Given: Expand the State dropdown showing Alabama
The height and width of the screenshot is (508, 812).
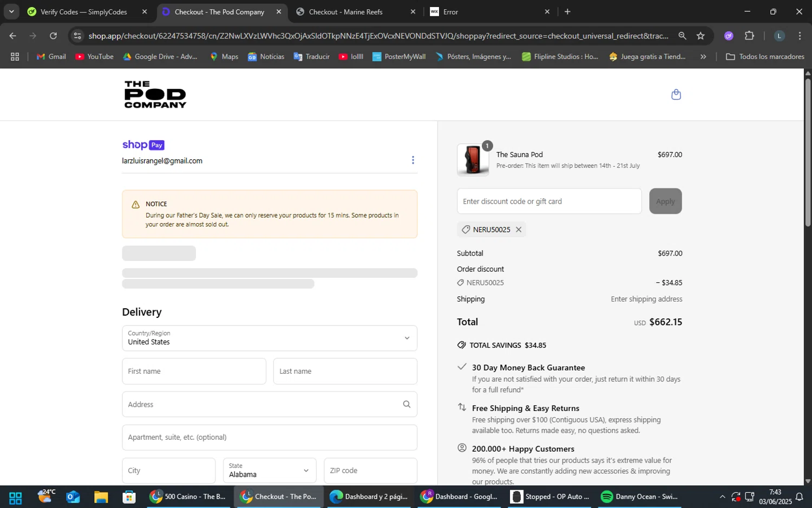Looking at the screenshot, I should [x=269, y=471].
